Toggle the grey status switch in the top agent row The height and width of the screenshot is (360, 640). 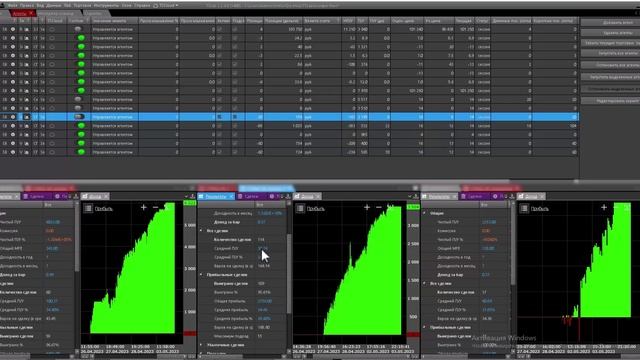pyautogui.click(x=78, y=29)
